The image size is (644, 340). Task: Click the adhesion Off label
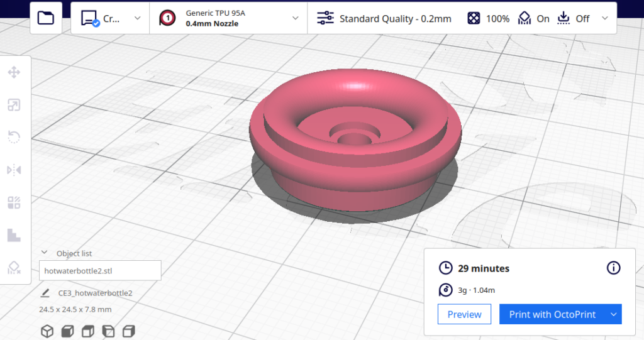pyautogui.click(x=582, y=18)
